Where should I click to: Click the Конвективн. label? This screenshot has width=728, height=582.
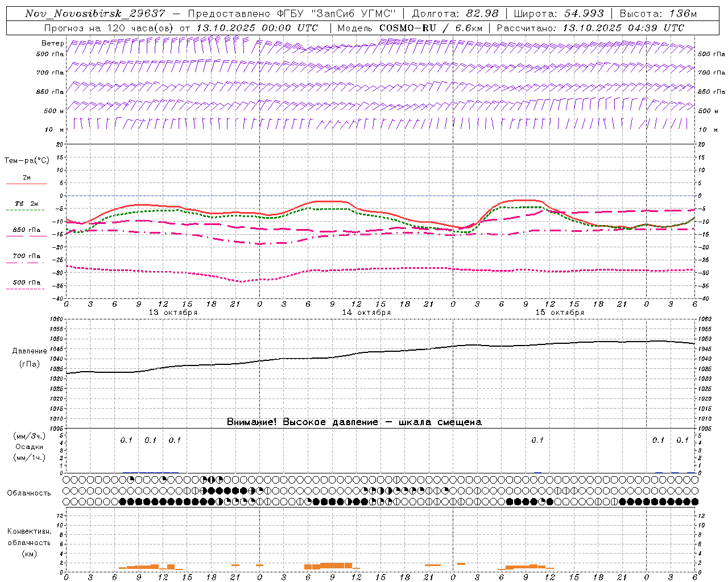click(29, 531)
